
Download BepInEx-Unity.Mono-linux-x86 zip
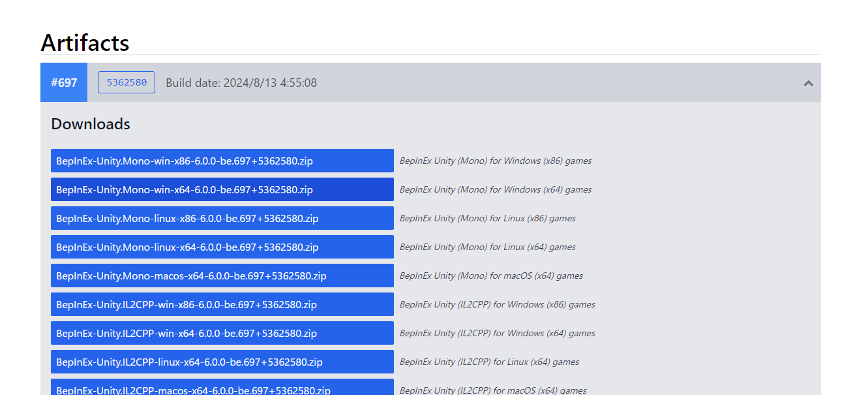pos(222,218)
